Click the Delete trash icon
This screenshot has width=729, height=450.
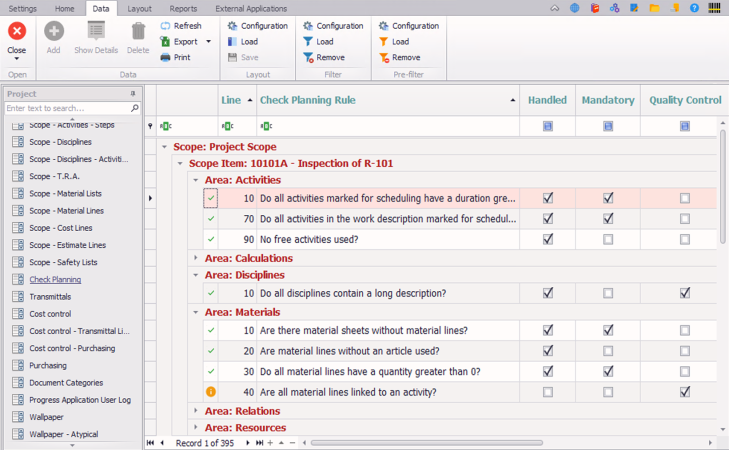point(138,31)
